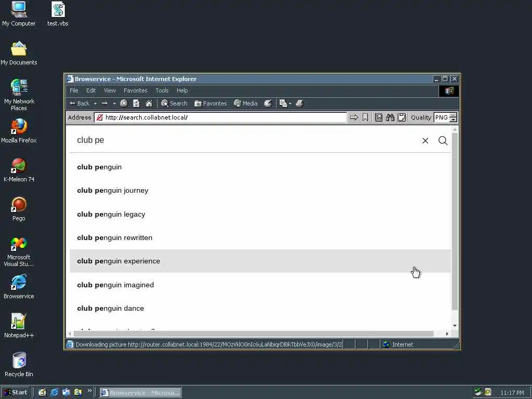Open the Mail toolbar icon
Image resolution: width=532 pixels, height=399 pixels.
click(x=283, y=103)
